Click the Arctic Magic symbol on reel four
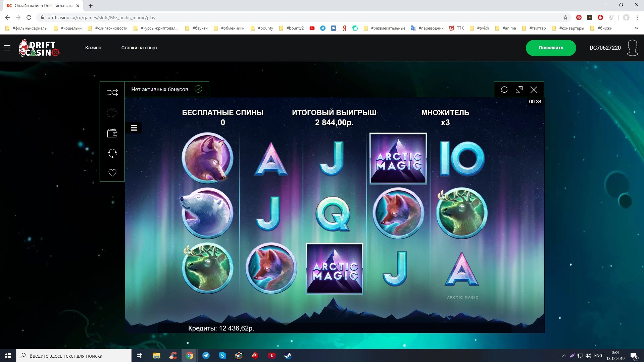The width and height of the screenshot is (644, 362). coord(398,158)
